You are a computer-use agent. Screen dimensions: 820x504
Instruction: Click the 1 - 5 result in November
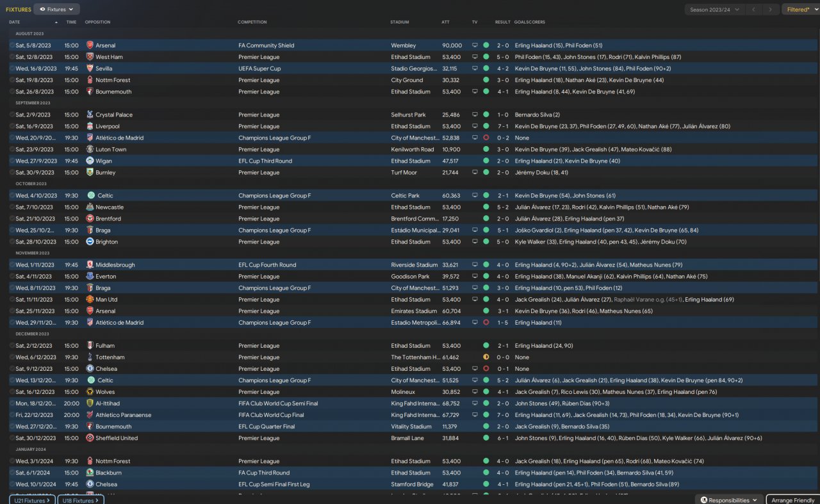pos(503,323)
